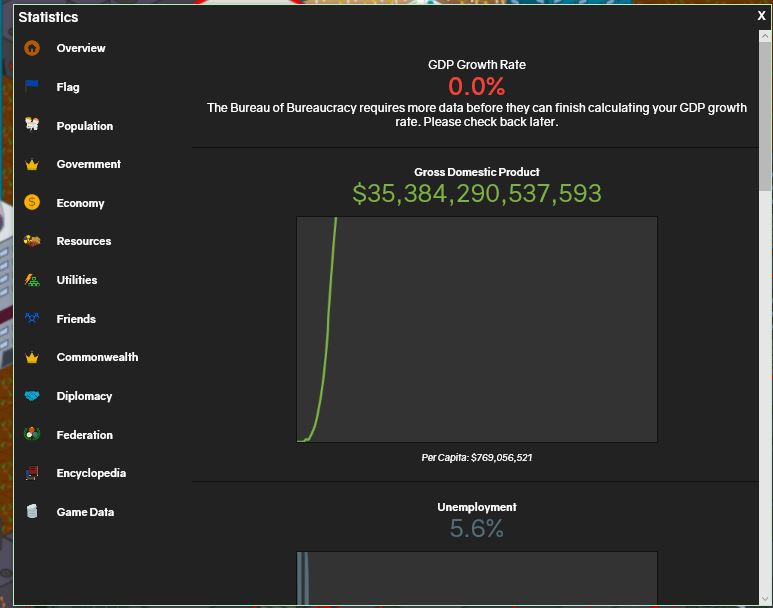Click the Population people icon
Image resolution: width=773 pixels, height=608 pixels.
(x=32, y=124)
